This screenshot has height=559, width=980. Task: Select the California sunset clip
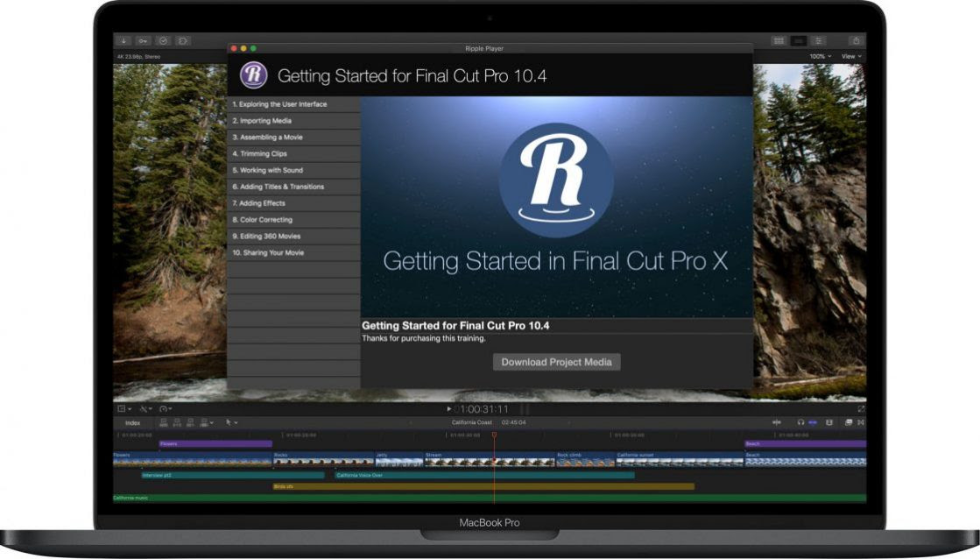680,460
